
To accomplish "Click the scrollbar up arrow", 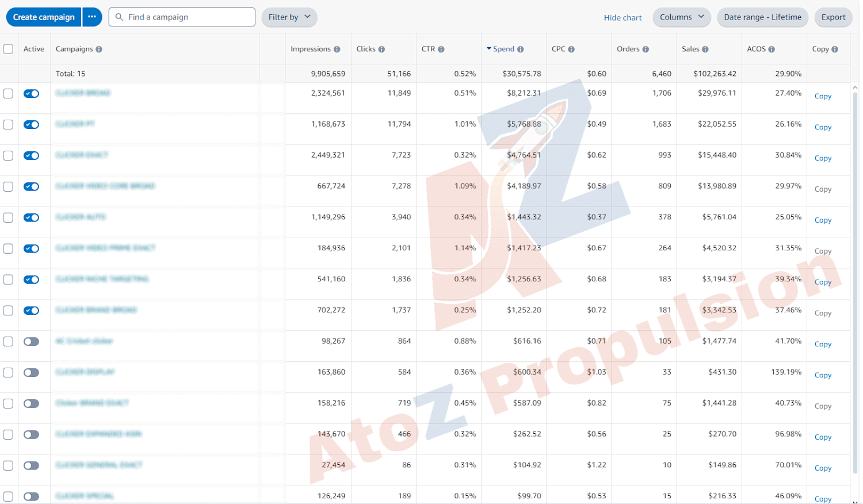I will (855, 88).
